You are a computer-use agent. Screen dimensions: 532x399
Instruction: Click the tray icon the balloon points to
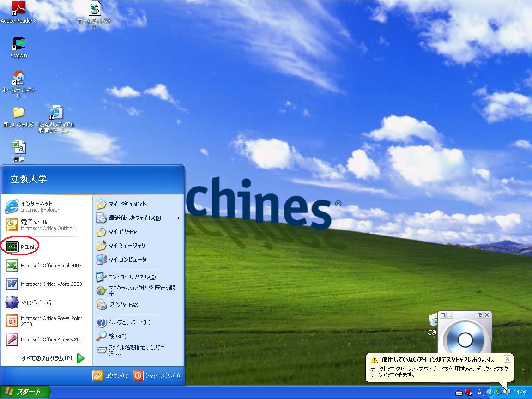507,392
